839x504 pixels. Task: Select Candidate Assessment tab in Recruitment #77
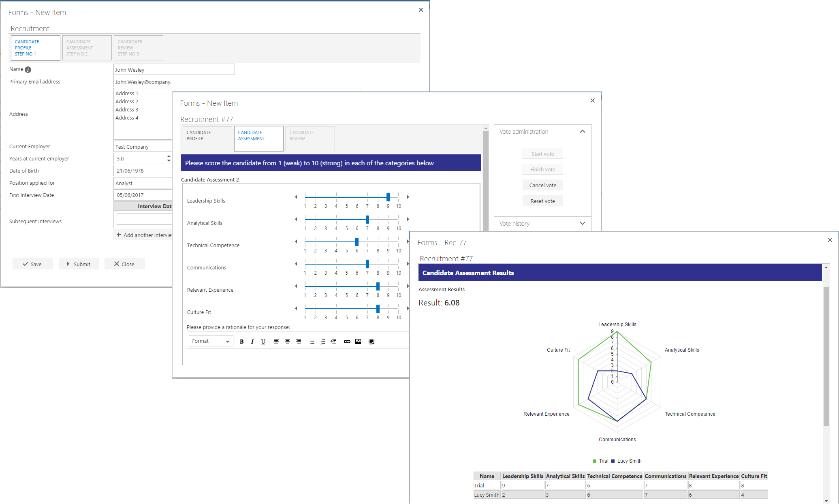coord(259,139)
